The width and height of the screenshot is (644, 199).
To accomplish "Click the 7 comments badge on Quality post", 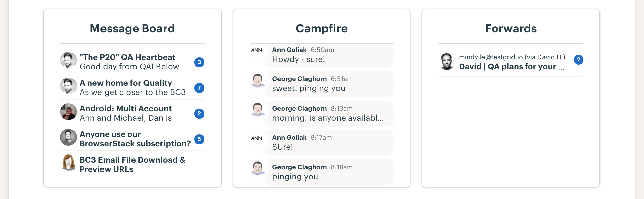I will point(199,88).
